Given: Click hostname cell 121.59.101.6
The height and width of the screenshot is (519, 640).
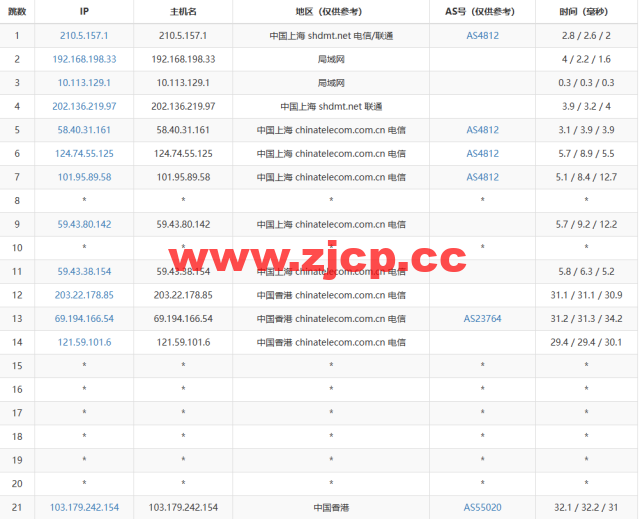Looking at the screenshot, I should click(183, 342).
